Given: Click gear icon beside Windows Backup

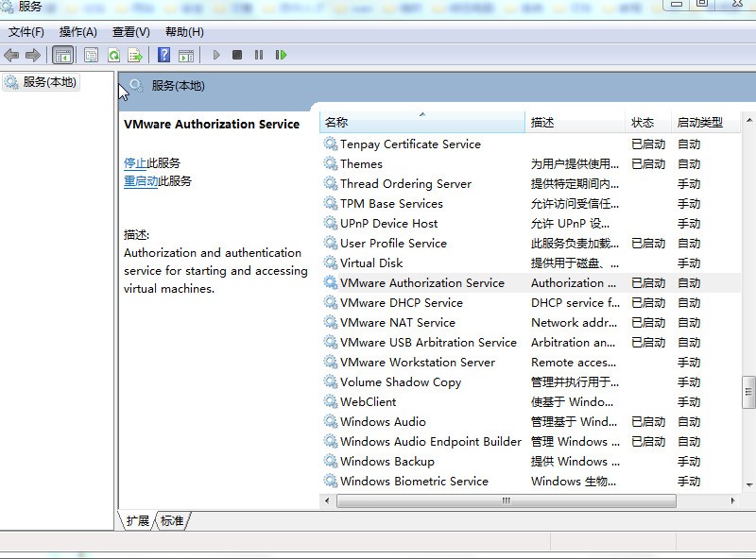Looking at the screenshot, I should click(x=330, y=461).
